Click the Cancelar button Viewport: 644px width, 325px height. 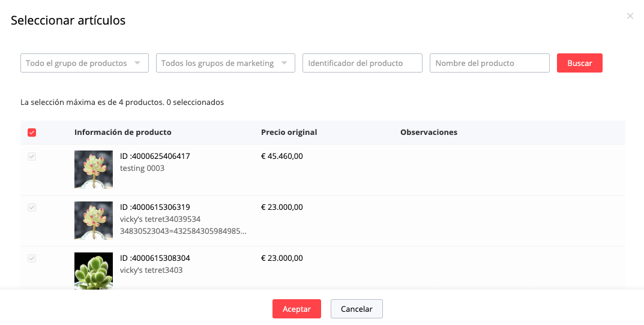tap(357, 309)
